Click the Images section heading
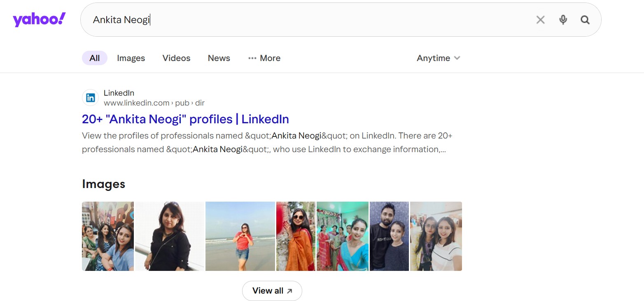The width and height of the screenshot is (644, 301). click(103, 184)
